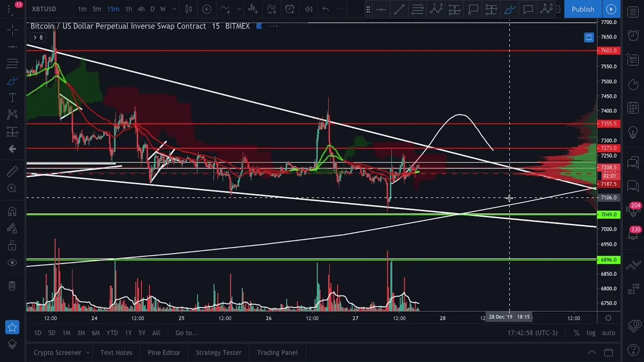Toggle the blue flag beside BITMEX
Screen dimensions: 644x362
point(259,26)
